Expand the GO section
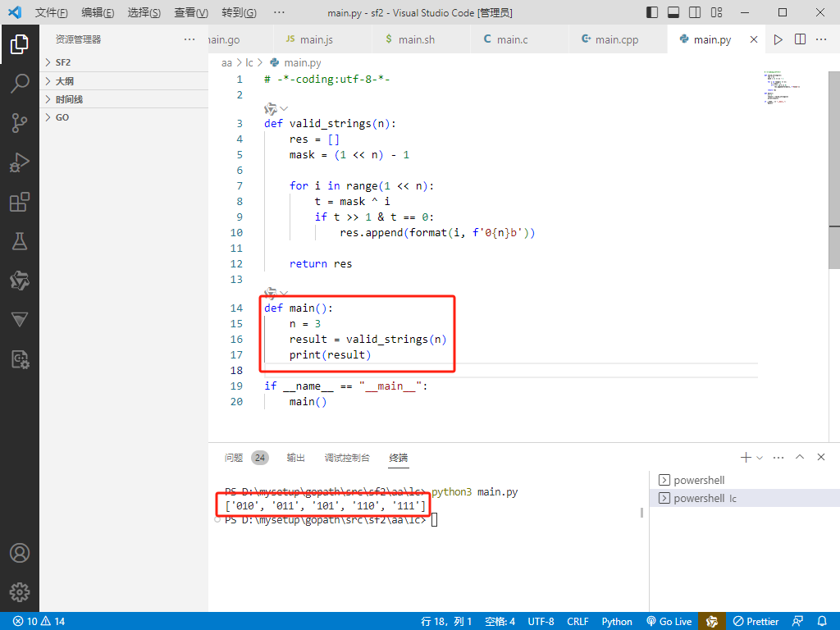Viewport: 840px width, 630px height. coord(124,117)
